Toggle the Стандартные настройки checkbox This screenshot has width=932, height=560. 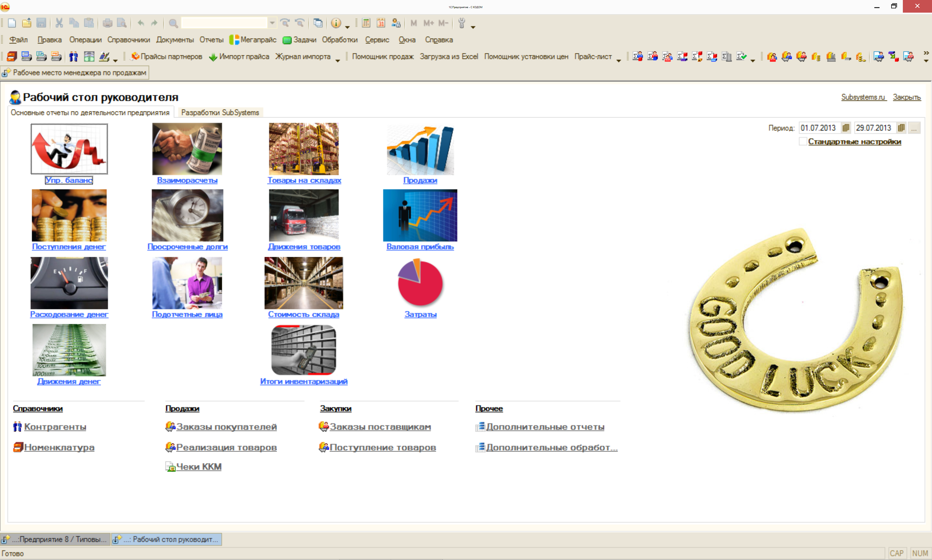[x=803, y=142]
